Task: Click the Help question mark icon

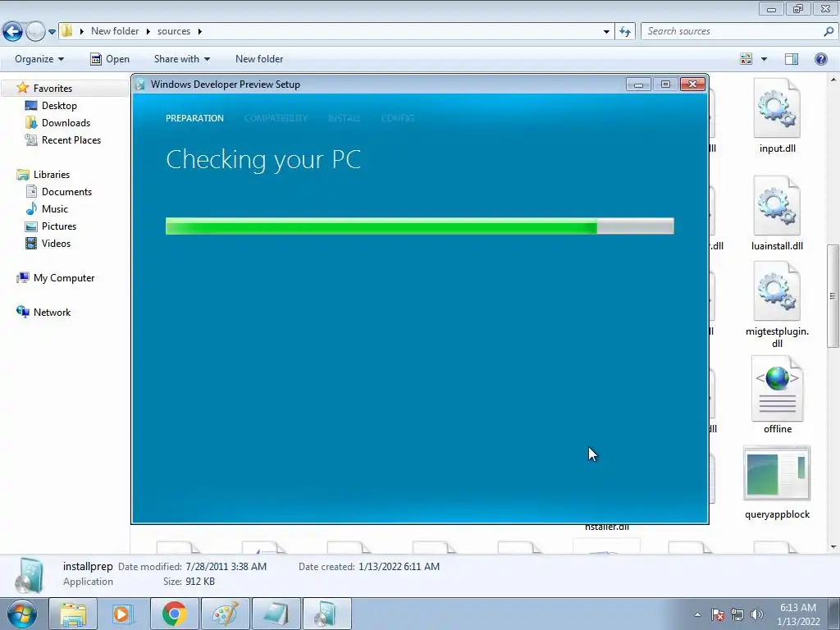Action: pos(820,59)
